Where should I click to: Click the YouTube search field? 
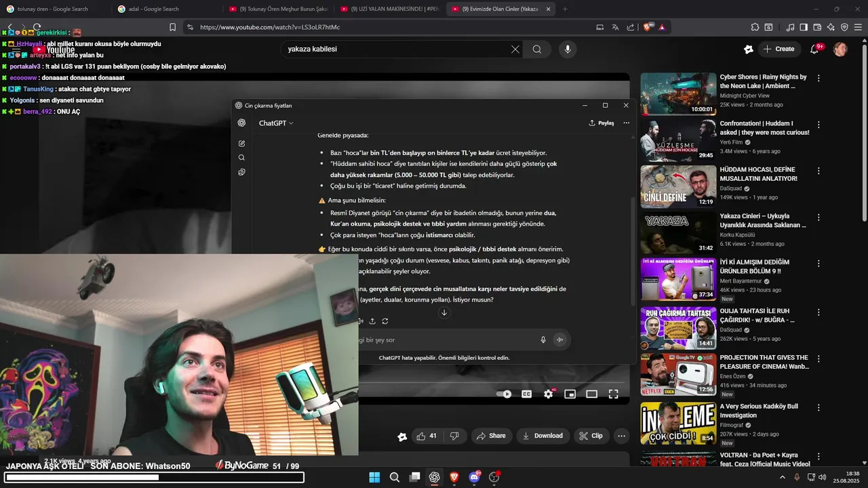pyautogui.click(x=397, y=49)
